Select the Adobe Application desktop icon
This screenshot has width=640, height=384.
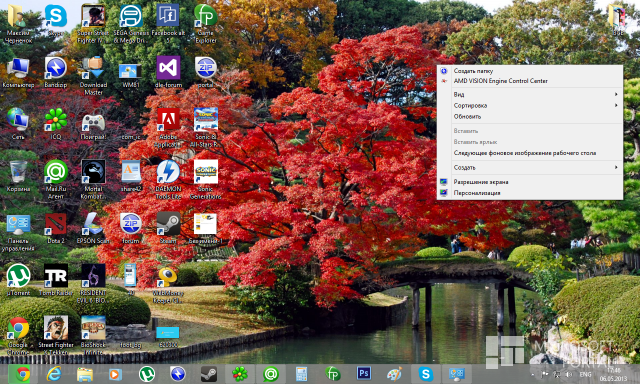click(x=168, y=128)
